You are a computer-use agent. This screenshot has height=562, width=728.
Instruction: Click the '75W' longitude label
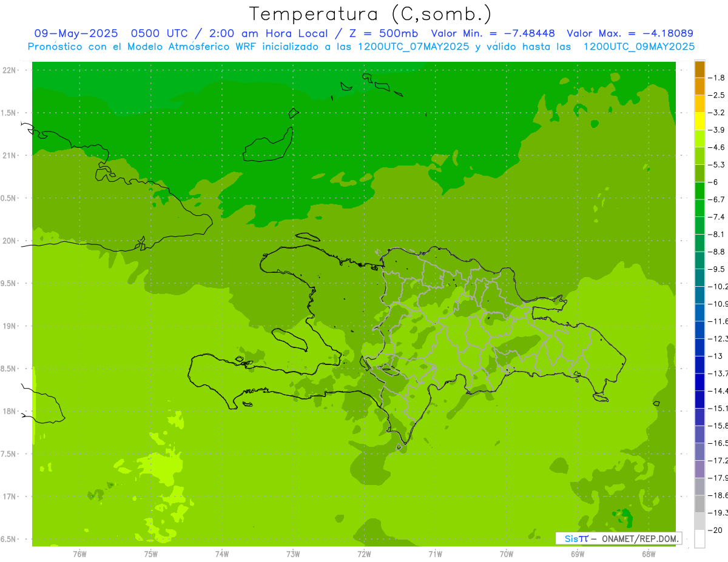pyautogui.click(x=151, y=554)
